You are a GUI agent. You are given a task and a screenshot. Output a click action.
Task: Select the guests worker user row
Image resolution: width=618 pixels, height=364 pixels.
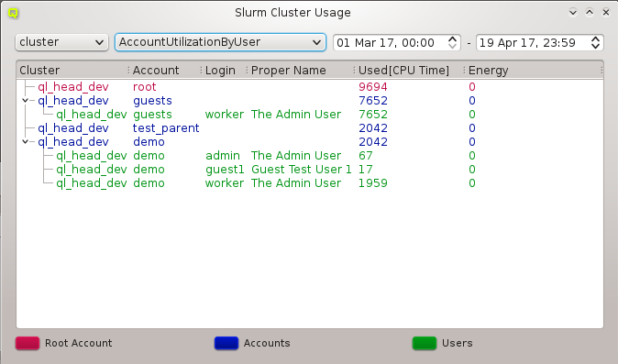pos(310,115)
